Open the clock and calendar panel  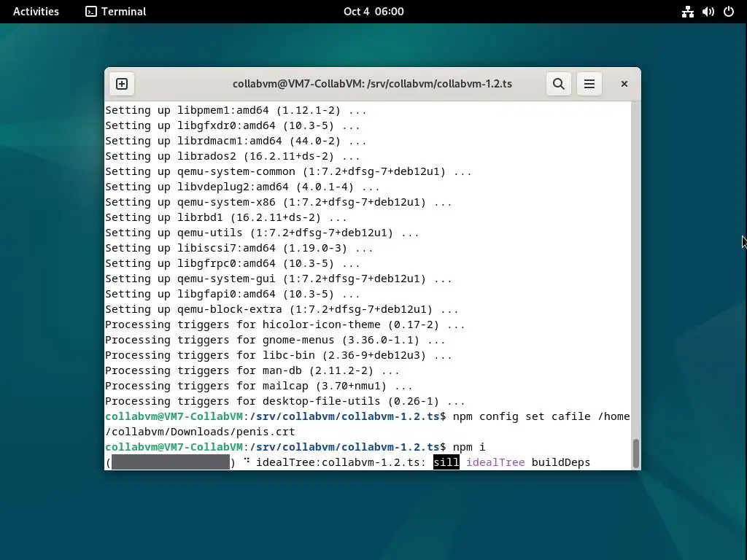click(373, 12)
